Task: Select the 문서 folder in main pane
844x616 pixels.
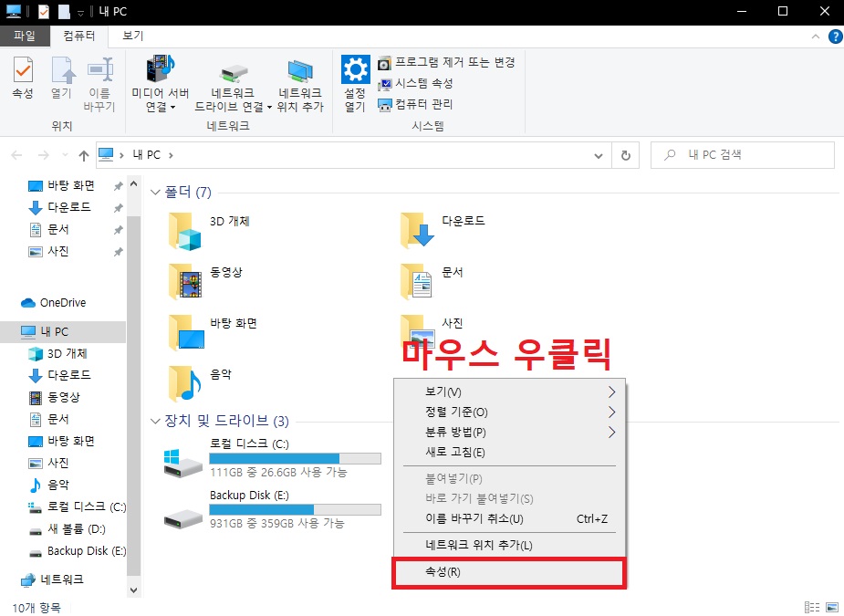Action: pos(432,282)
